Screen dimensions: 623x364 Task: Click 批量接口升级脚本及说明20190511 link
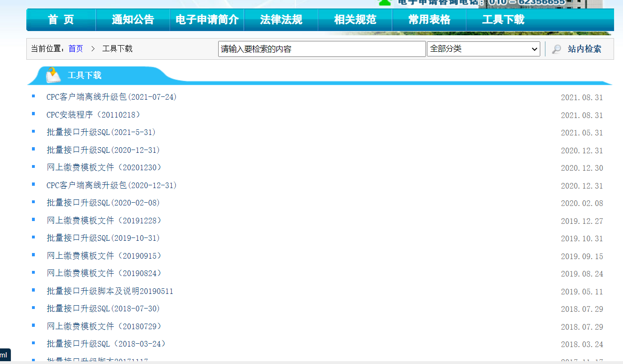(109, 291)
